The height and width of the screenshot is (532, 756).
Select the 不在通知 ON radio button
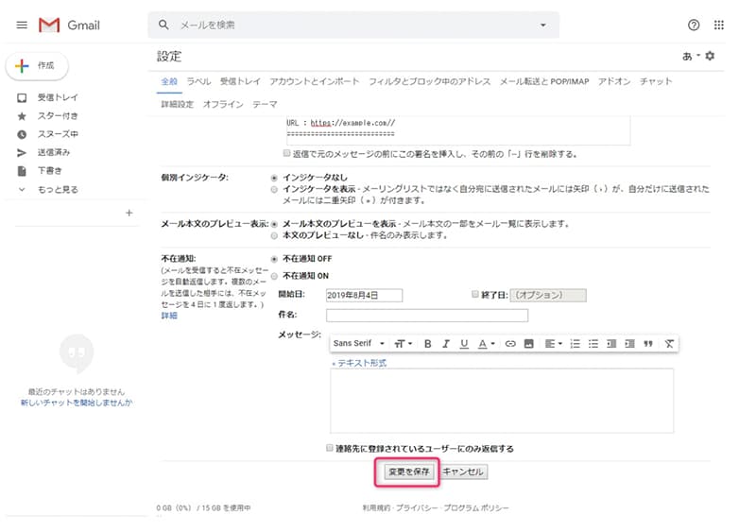pyautogui.click(x=275, y=276)
